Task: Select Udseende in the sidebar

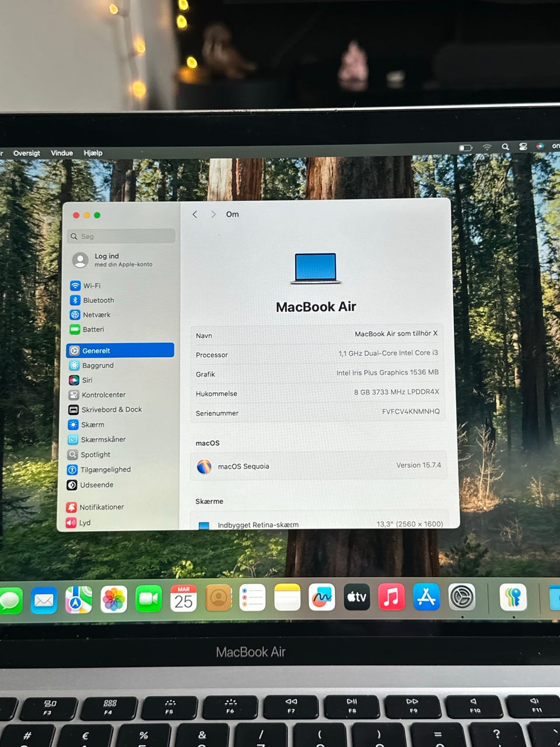Action: point(90,485)
